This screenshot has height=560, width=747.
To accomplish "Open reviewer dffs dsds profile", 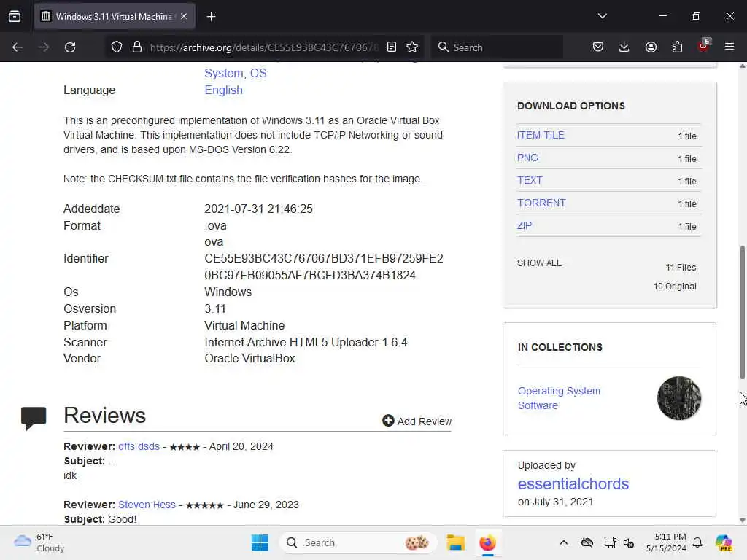I will pyautogui.click(x=139, y=447).
